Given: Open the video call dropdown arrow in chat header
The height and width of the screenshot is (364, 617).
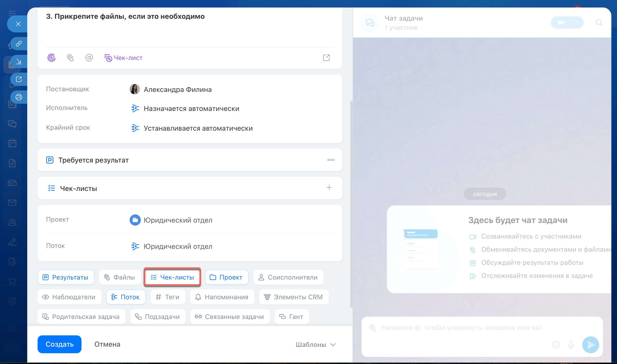Looking at the screenshot, I should point(575,23).
